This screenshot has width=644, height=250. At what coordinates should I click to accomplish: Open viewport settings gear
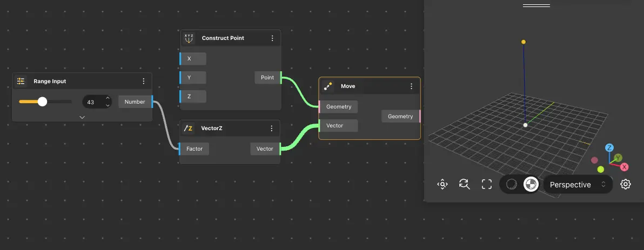(x=626, y=184)
